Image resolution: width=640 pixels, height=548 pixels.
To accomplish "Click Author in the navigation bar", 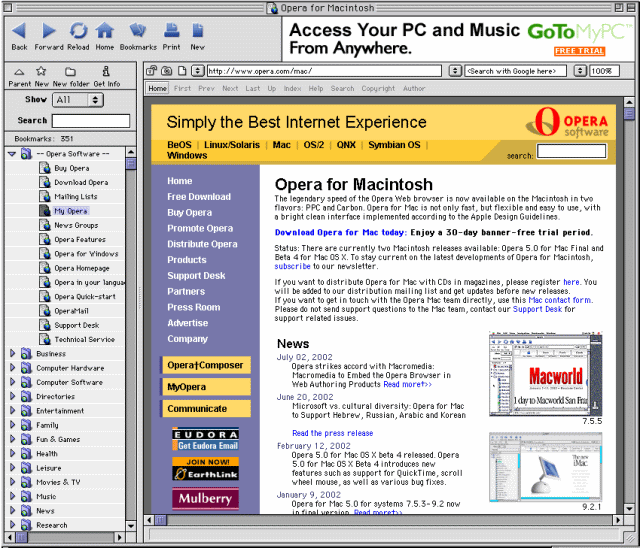I will click(x=414, y=88).
